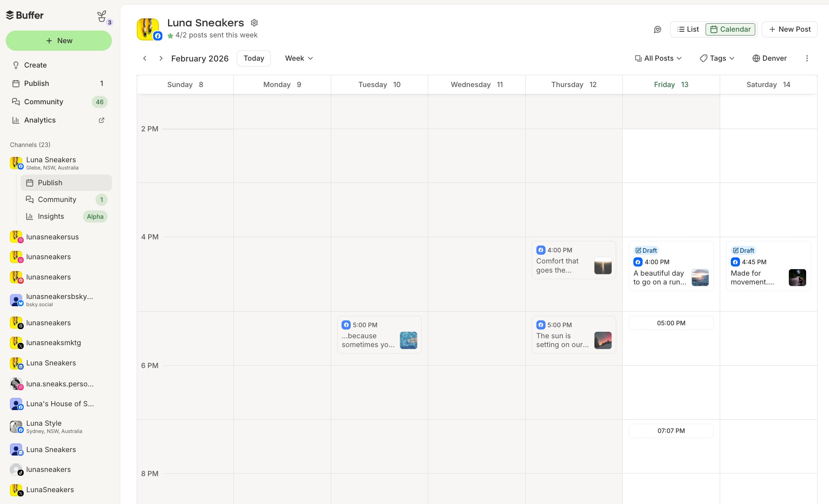Open Analytics in the sidebar

[59, 120]
